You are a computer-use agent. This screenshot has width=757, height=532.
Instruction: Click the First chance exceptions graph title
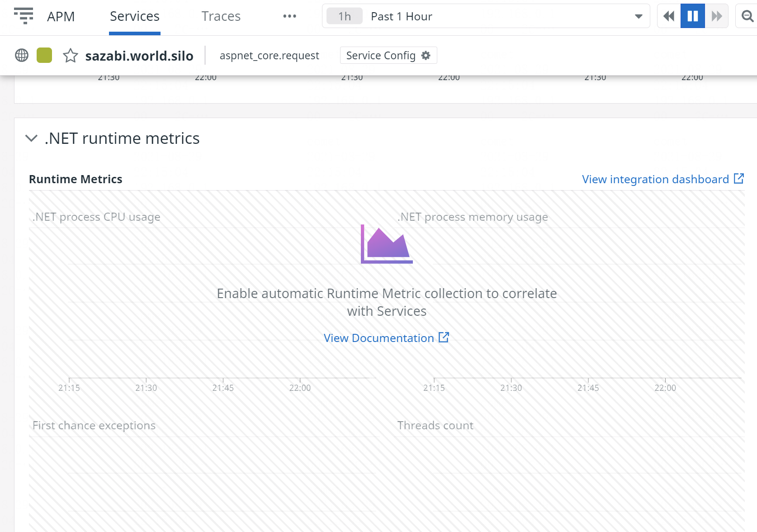click(94, 425)
